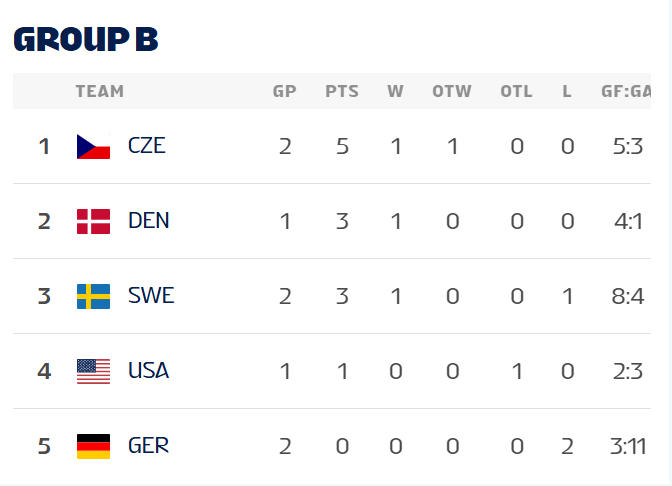
Task: Click the USA flag icon
Action: point(93,371)
